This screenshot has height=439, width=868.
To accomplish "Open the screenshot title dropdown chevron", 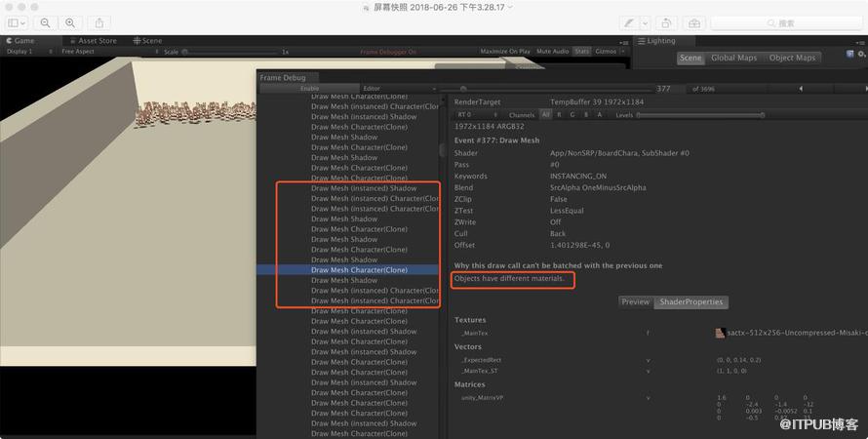I will pyautogui.click(x=510, y=7).
